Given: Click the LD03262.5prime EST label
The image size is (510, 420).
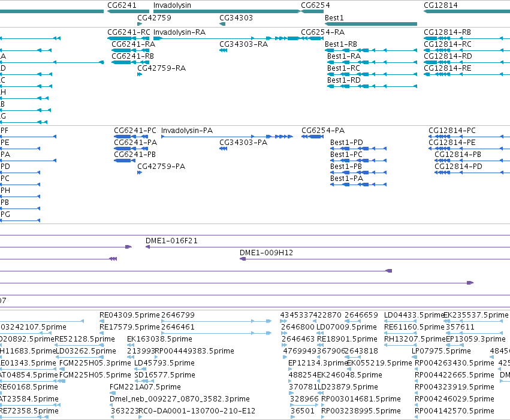Looking at the screenshot, I should coord(86,350).
